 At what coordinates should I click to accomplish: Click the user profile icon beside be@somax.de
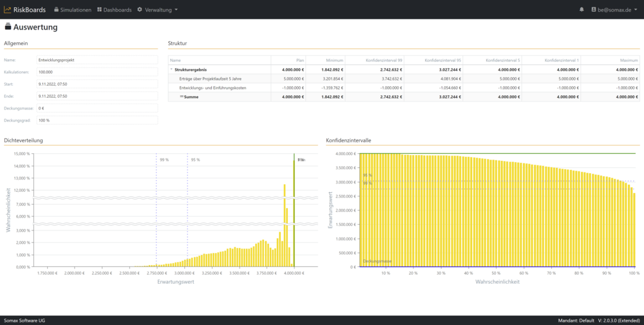point(593,10)
